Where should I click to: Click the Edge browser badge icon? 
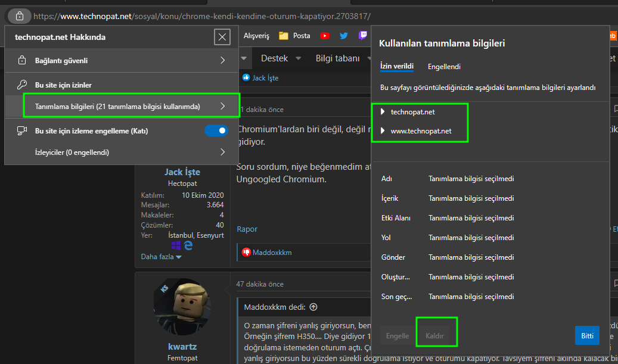(188, 246)
